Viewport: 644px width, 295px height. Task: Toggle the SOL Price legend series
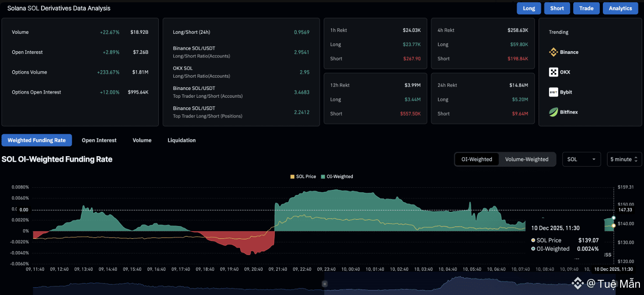[303, 176]
